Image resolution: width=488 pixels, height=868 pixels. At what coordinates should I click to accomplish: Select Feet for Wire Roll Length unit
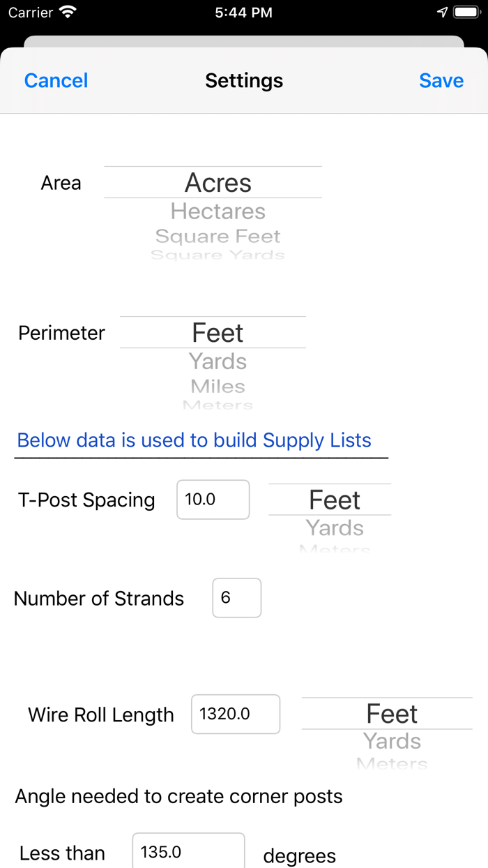[392, 714]
